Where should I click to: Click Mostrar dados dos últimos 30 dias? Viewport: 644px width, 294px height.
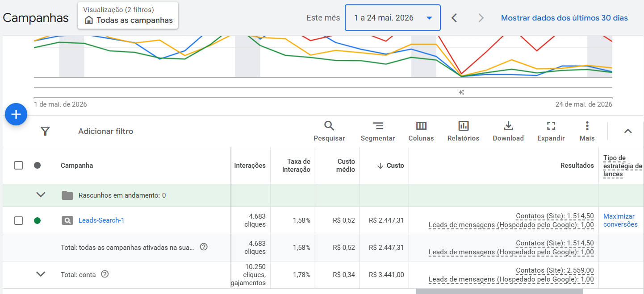click(x=565, y=18)
